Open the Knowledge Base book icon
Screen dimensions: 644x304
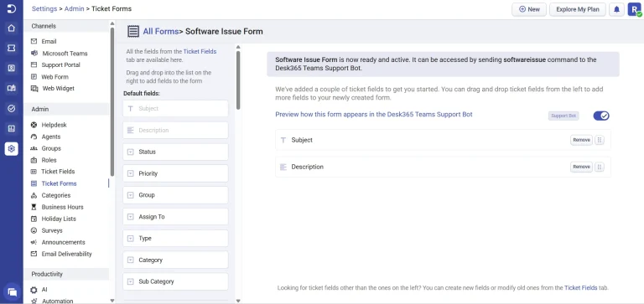click(12, 88)
